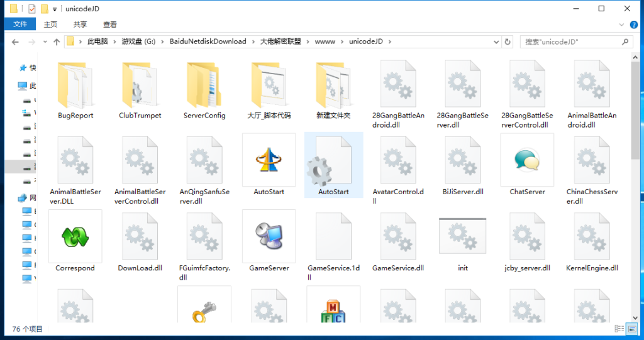Click the search magnifier icon

point(625,42)
